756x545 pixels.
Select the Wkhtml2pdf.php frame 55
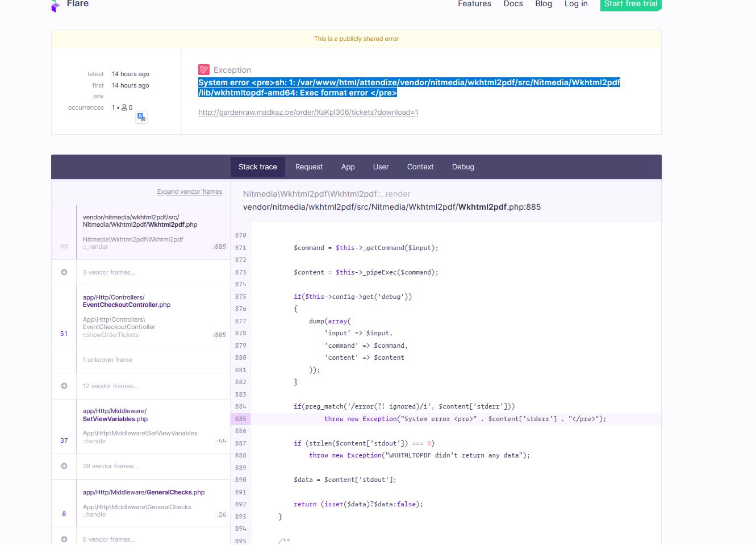point(141,232)
